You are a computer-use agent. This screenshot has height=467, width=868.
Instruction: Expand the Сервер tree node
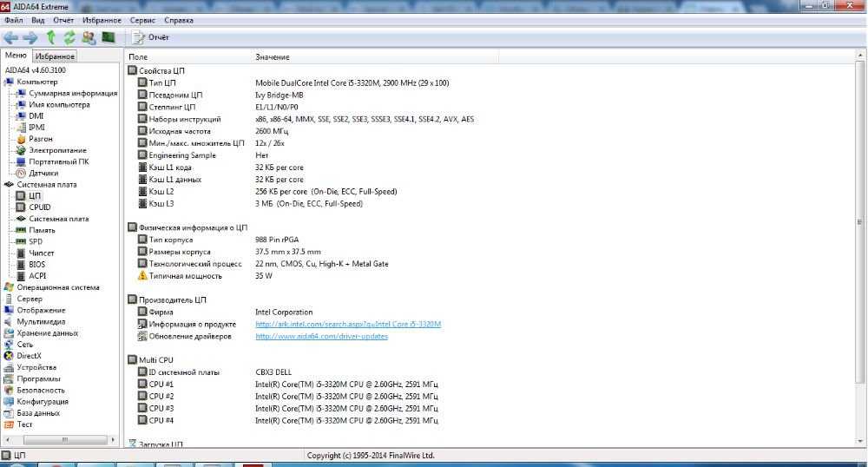[30, 299]
